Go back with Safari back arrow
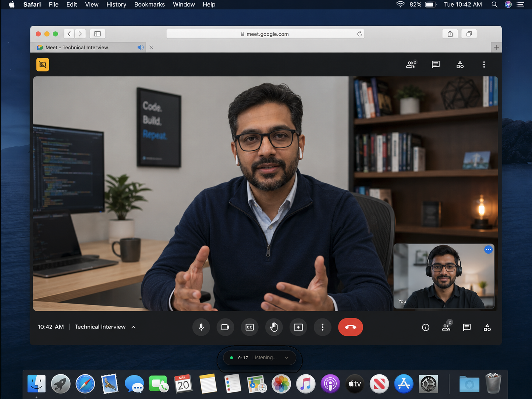The height and width of the screenshot is (399, 532). (69, 34)
